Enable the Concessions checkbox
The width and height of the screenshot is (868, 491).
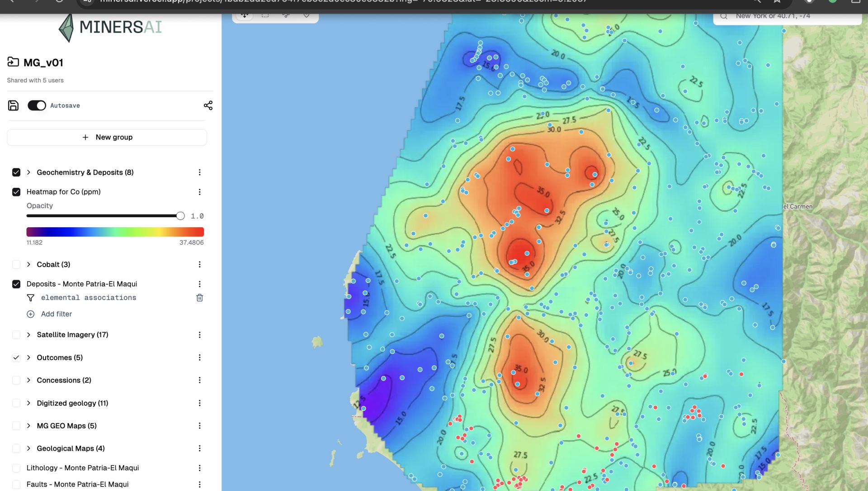click(x=16, y=380)
